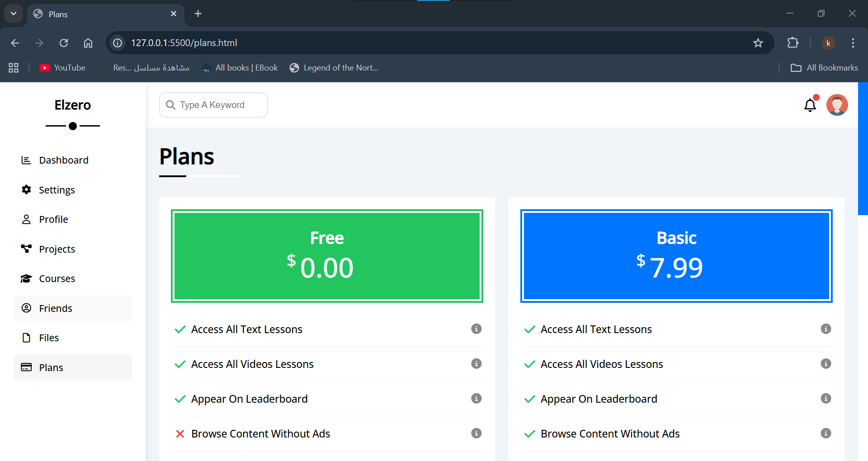Screen dimensions: 868x461
Task: Open Chrome's three-dot menu
Action: click(x=853, y=43)
